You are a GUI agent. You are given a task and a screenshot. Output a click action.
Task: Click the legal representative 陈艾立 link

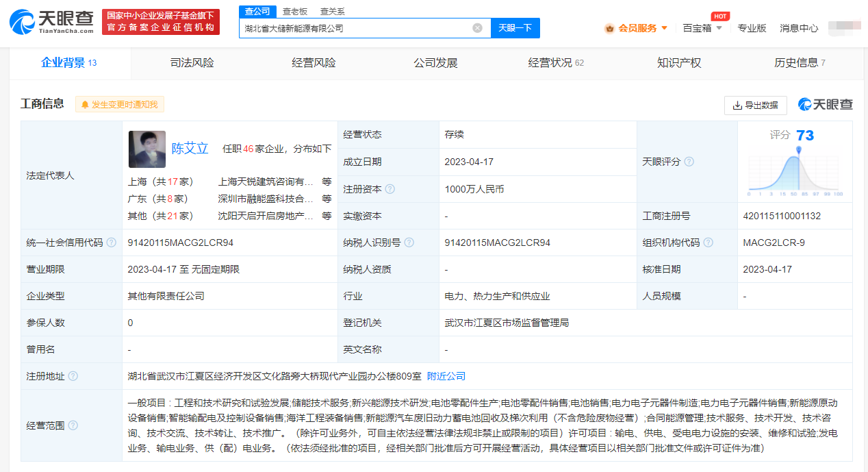[190, 149]
